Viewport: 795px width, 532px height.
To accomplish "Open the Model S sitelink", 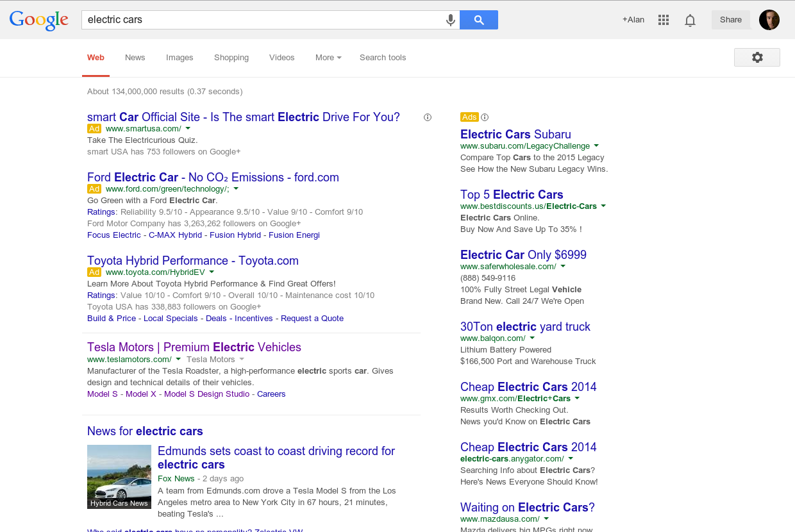I will coord(103,394).
